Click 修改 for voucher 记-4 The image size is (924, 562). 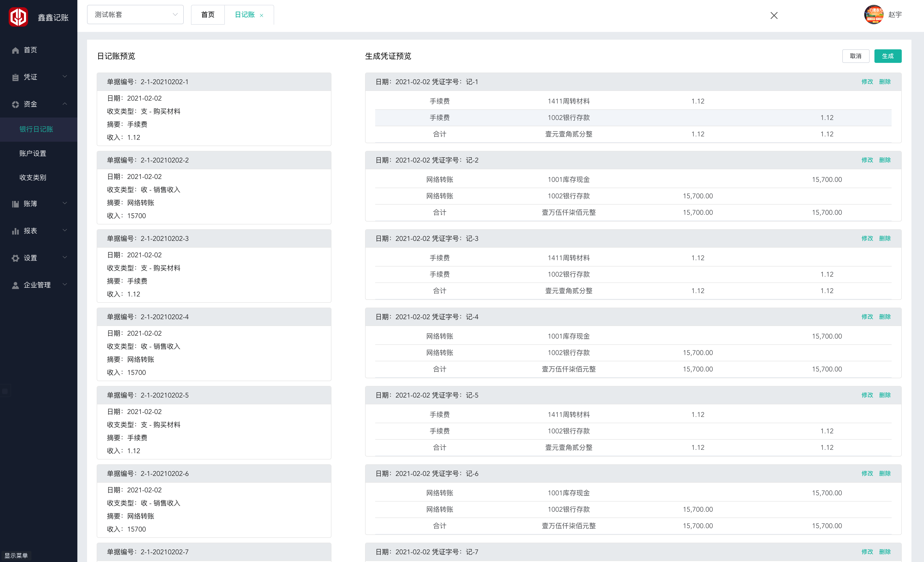(867, 317)
